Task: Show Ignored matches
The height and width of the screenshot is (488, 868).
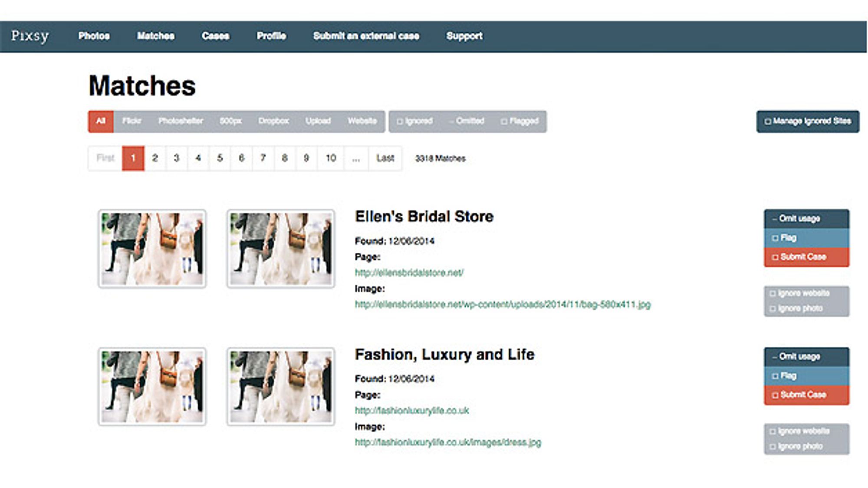Action: 415,121
